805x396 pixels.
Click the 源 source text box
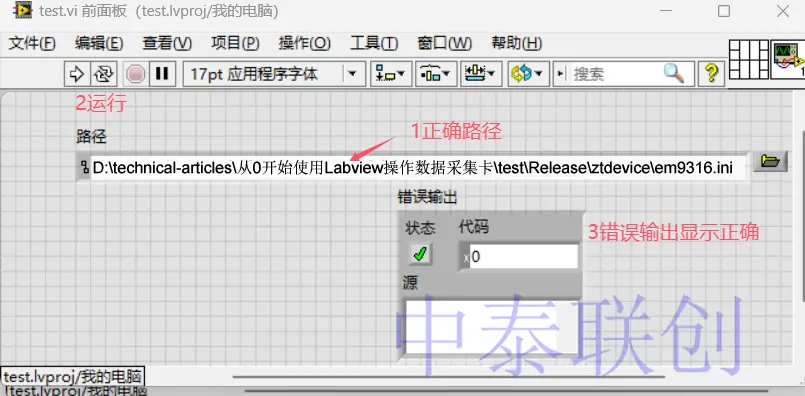tap(491, 327)
